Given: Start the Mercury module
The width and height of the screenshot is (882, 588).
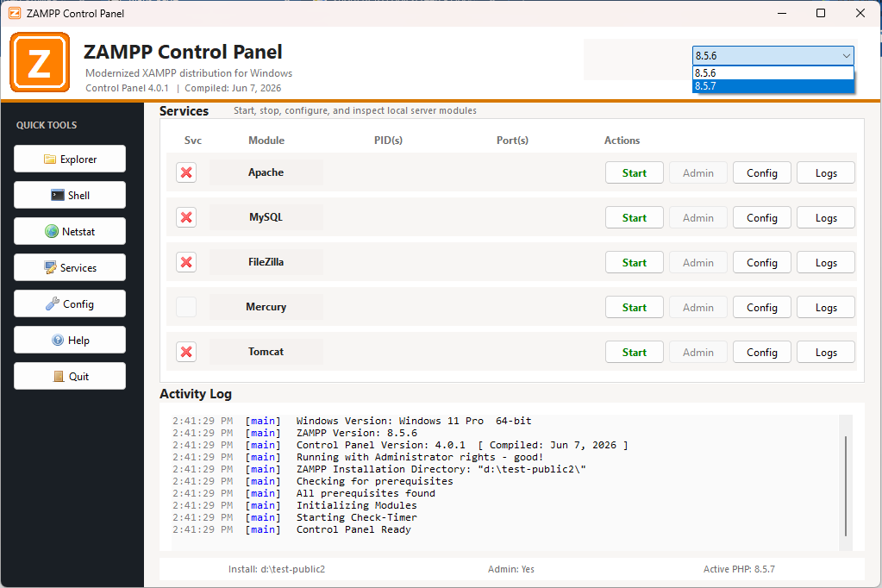Looking at the screenshot, I should [634, 307].
